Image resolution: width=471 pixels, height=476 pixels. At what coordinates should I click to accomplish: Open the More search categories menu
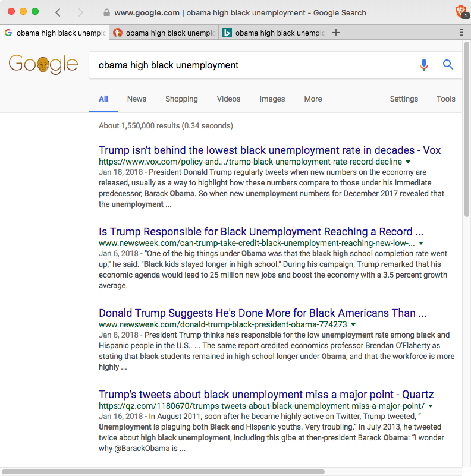coord(313,99)
